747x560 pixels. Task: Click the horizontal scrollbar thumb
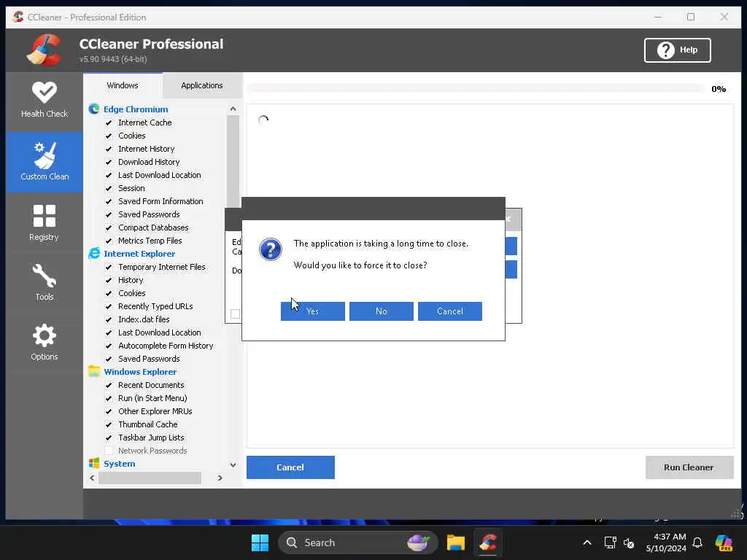pyautogui.click(x=150, y=478)
